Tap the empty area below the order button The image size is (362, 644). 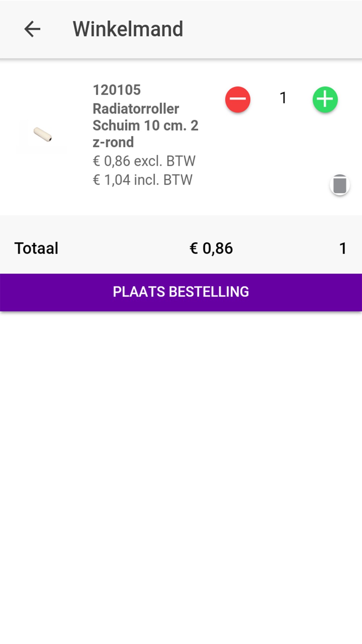(181, 471)
